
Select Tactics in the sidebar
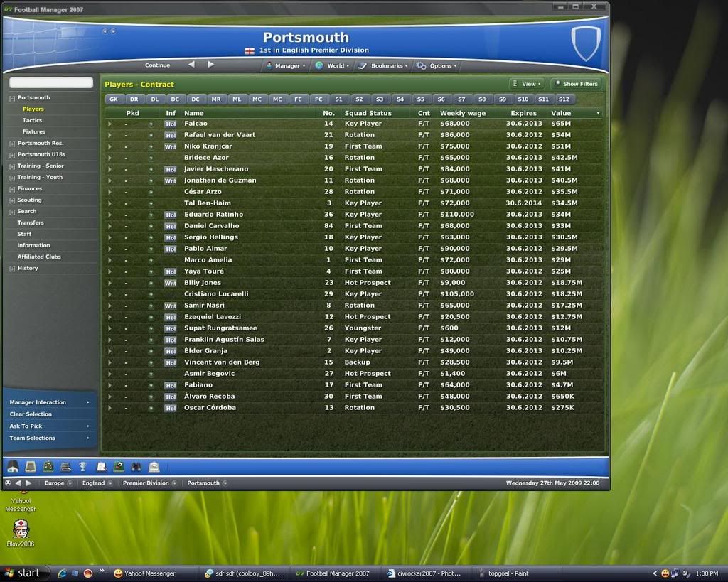(x=32, y=120)
